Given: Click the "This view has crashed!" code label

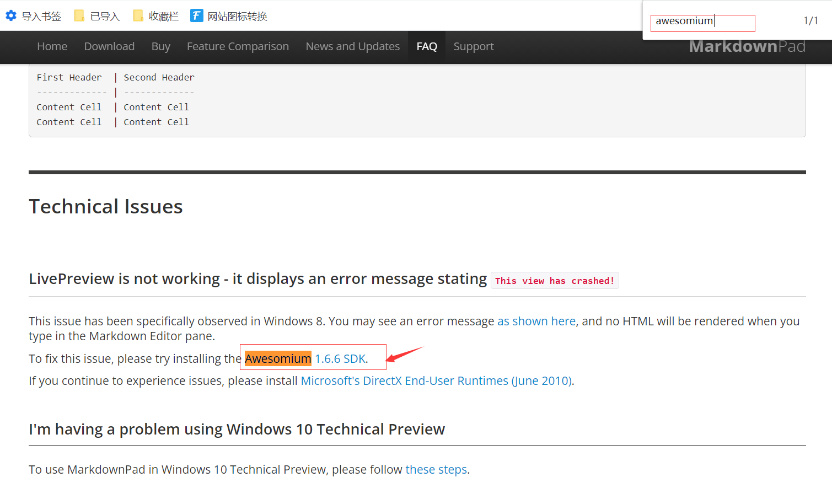Looking at the screenshot, I should click(x=554, y=281).
